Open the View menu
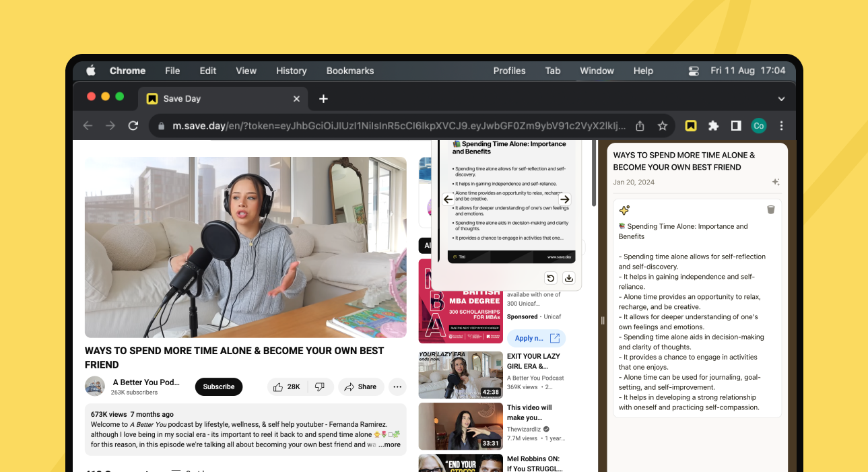This screenshot has width=868, height=472. coord(246,71)
